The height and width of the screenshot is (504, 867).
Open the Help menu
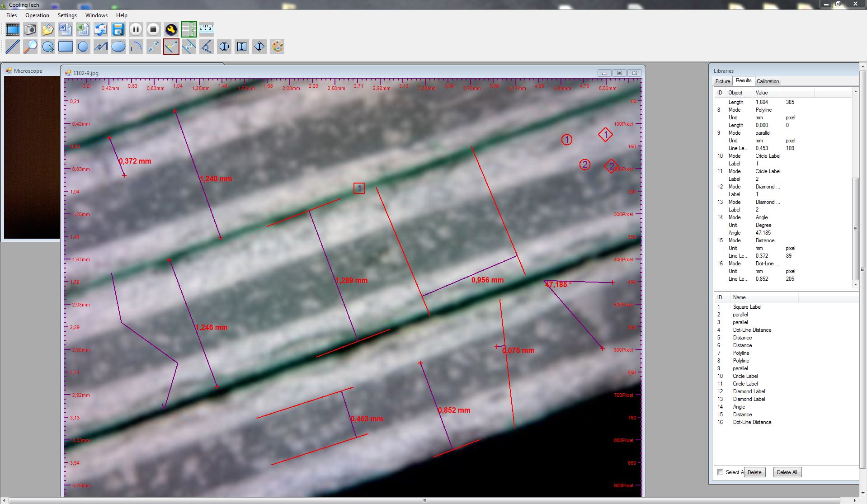click(122, 15)
